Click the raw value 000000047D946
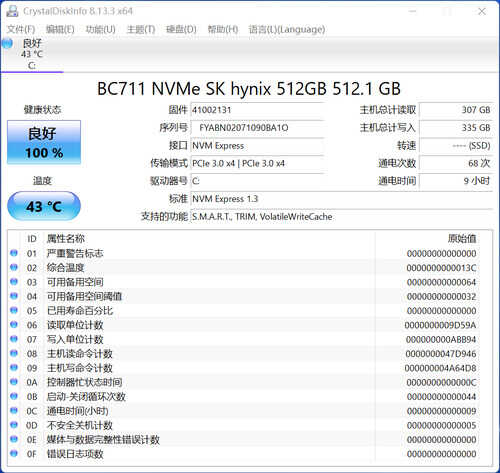Image resolution: width=500 pixels, height=473 pixels. click(441, 354)
